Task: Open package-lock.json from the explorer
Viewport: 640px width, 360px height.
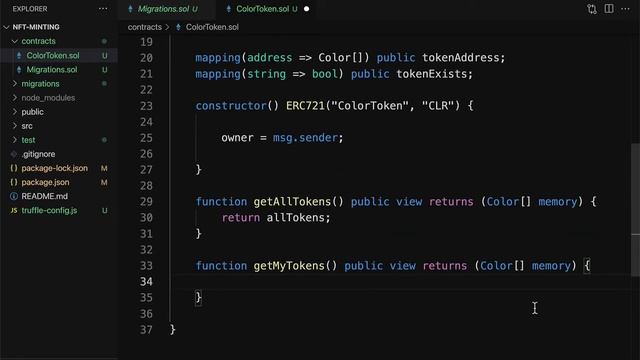Action: [54, 168]
